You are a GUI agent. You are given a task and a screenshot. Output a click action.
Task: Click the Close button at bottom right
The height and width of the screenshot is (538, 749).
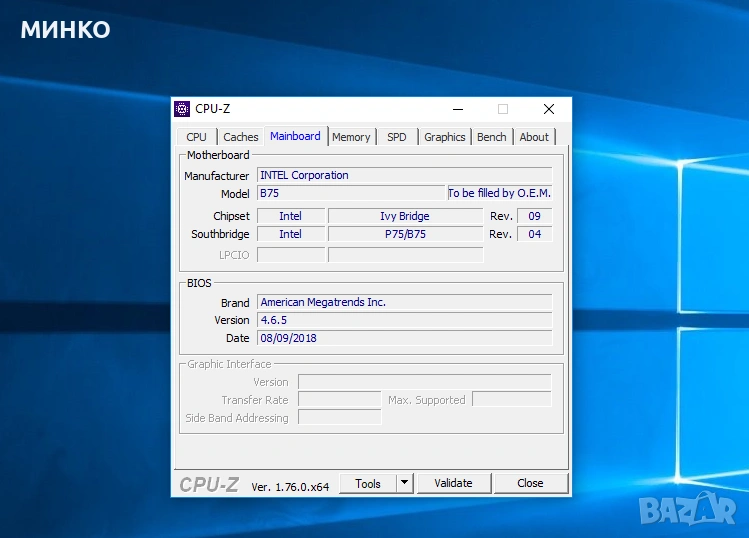pyautogui.click(x=530, y=483)
